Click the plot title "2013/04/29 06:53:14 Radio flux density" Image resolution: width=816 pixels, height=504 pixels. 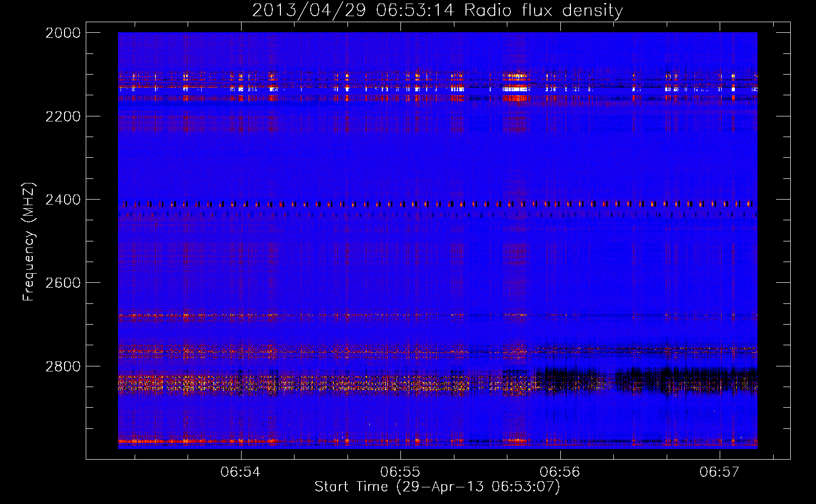tap(437, 10)
